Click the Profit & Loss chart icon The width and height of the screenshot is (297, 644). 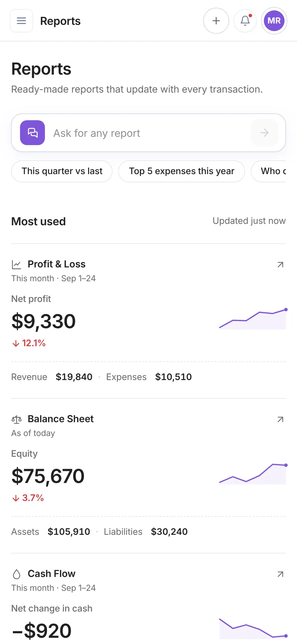pyautogui.click(x=17, y=265)
